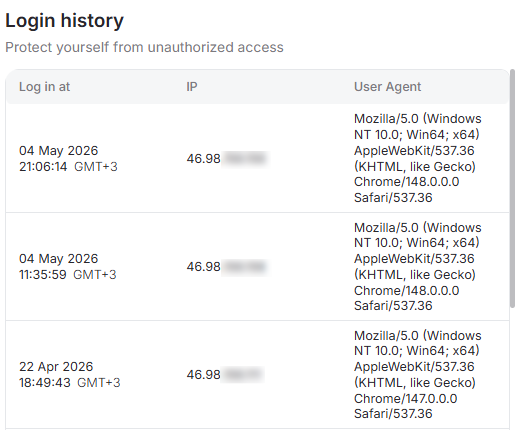Click the user agent text of the first login row
Screen dimensions: 523x430
pos(418,158)
